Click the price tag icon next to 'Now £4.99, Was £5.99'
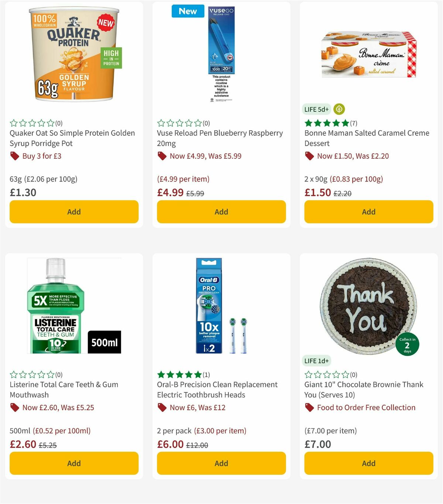The height and width of the screenshot is (504, 443). (x=162, y=156)
